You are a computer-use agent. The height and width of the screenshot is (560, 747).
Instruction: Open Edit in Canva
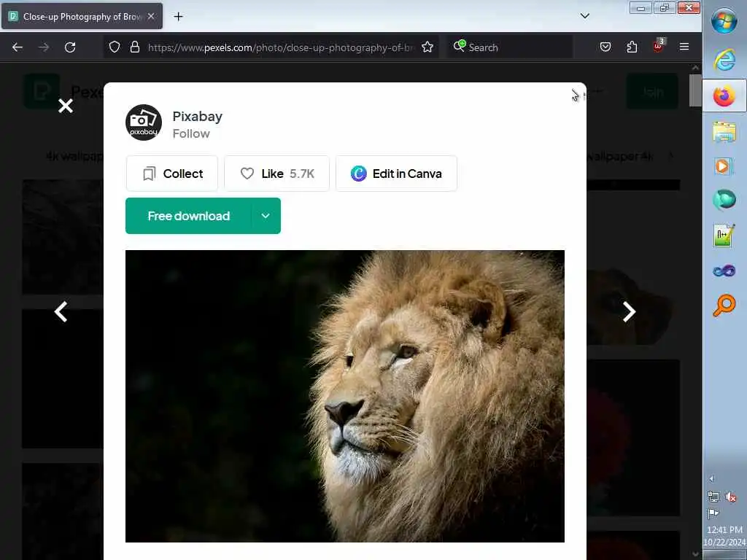[396, 174]
